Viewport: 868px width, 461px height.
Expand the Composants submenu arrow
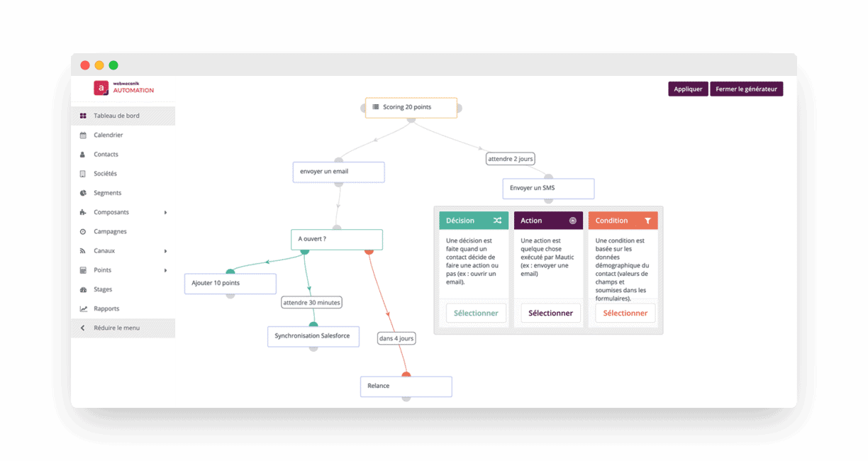click(165, 212)
